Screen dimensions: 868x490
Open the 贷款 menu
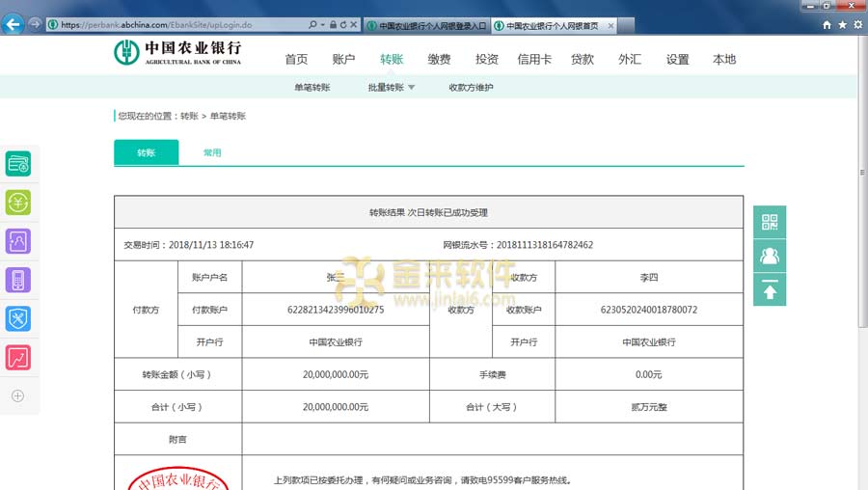click(x=583, y=59)
